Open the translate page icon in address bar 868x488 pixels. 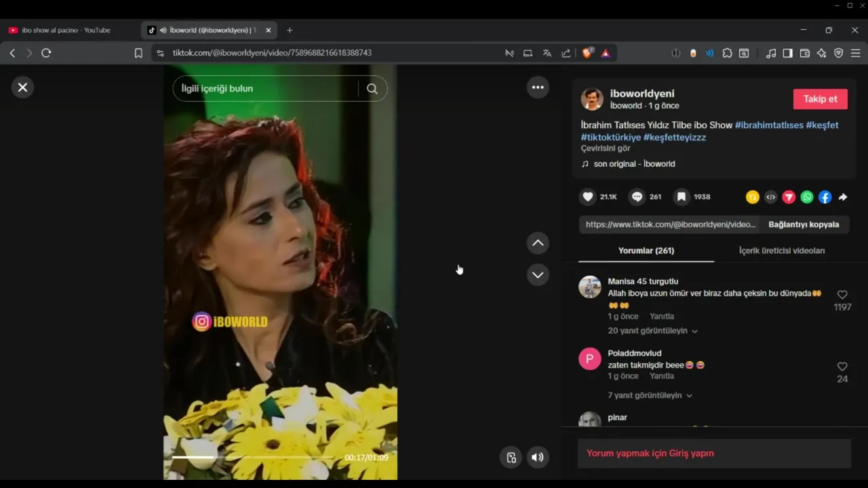pos(547,53)
